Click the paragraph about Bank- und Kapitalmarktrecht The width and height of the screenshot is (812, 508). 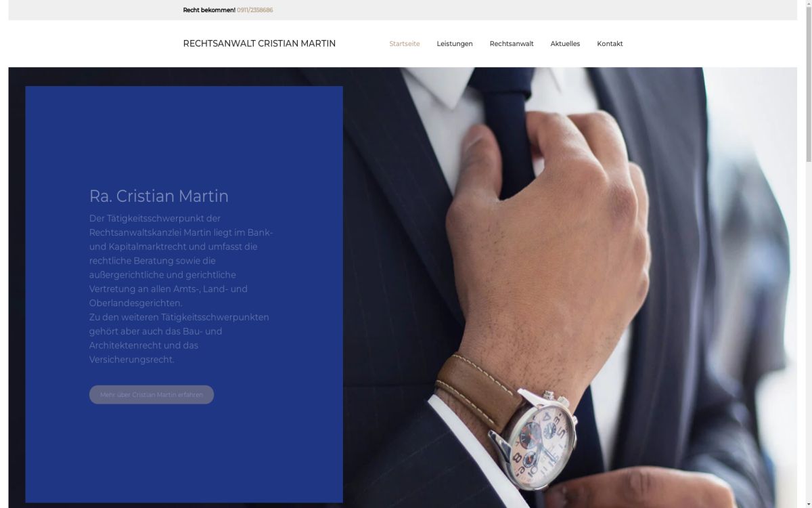coord(181,261)
